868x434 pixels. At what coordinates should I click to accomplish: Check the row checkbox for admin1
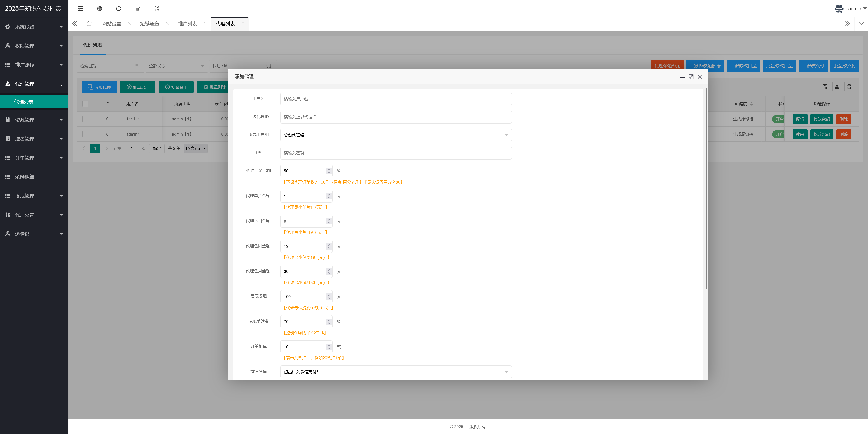coord(85,134)
